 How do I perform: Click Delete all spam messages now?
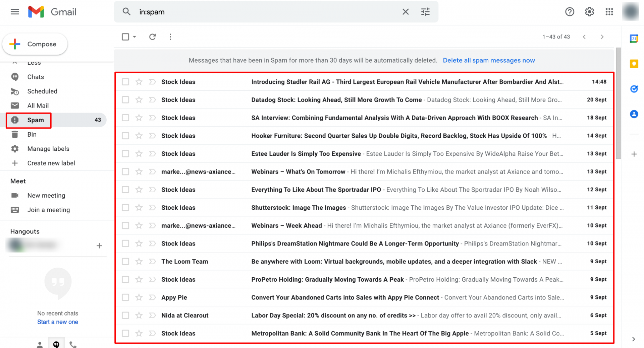coord(489,61)
